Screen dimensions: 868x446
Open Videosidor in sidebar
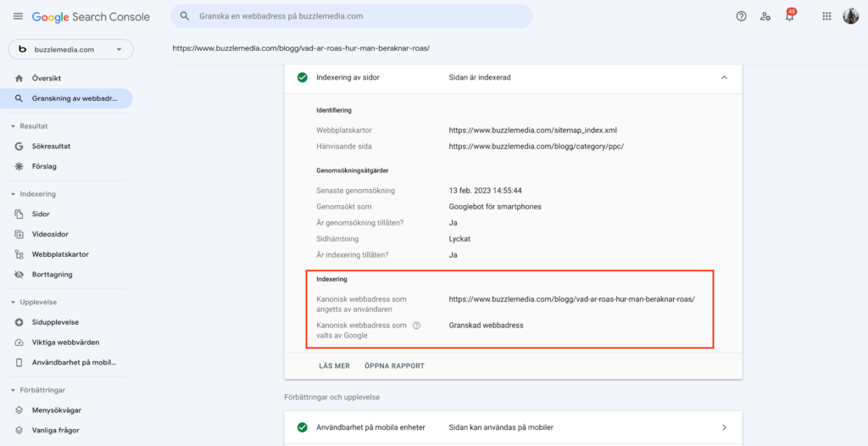click(50, 234)
